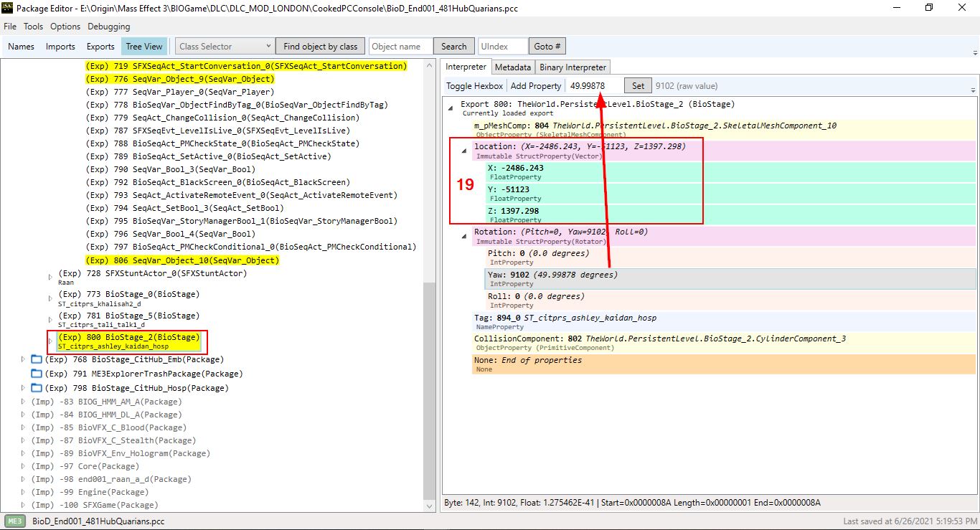The width and height of the screenshot is (980, 530).
Task: Select the Yaw: 9102 int property
Action: pyautogui.click(x=730, y=279)
